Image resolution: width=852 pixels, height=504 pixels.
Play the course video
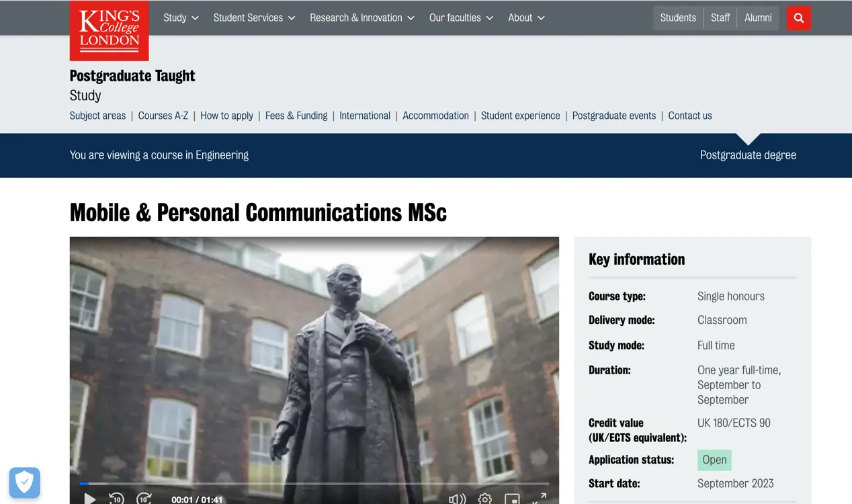pos(90,499)
